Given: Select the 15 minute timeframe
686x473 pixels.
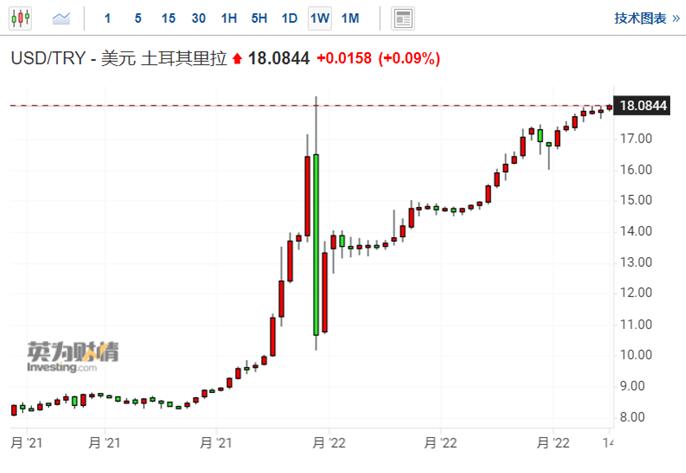Looking at the screenshot, I should pyautogui.click(x=168, y=18).
